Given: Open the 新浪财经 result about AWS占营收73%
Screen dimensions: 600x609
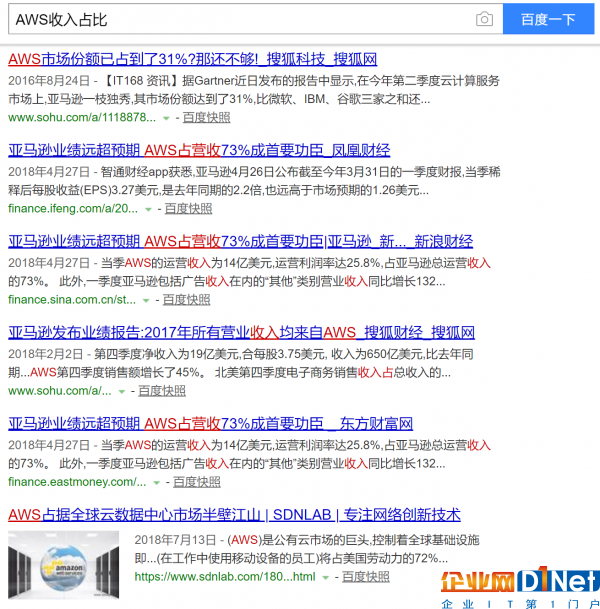Looking at the screenshot, I should tap(240, 242).
